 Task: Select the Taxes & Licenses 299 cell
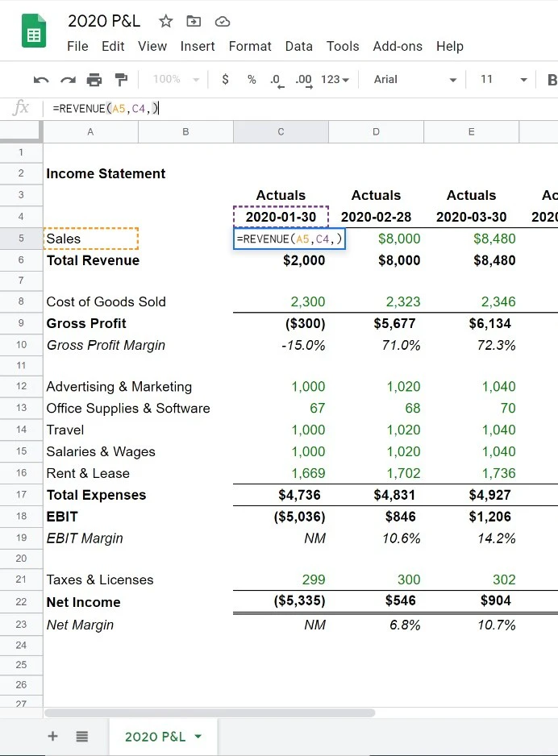pyautogui.click(x=281, y=579)
